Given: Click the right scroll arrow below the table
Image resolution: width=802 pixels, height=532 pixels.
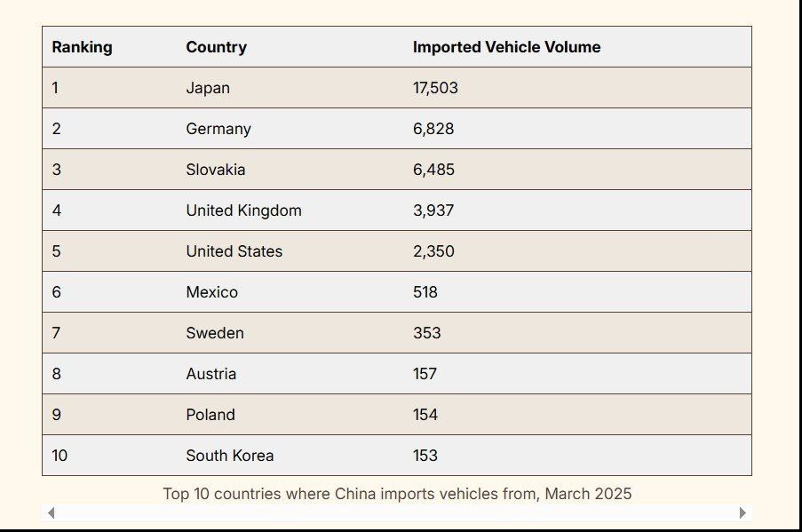Looking at the screenshot, I should [x=742, y=512].
